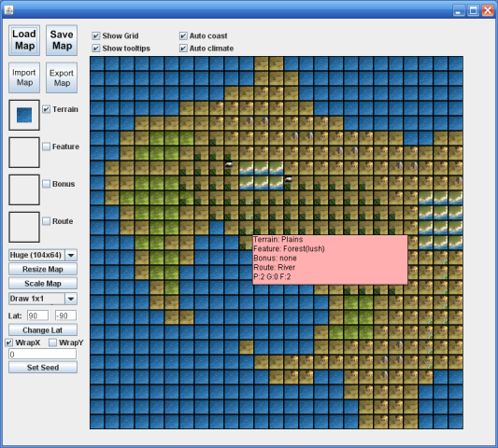Toggle the Show Grid checkbox

point(96,35)
